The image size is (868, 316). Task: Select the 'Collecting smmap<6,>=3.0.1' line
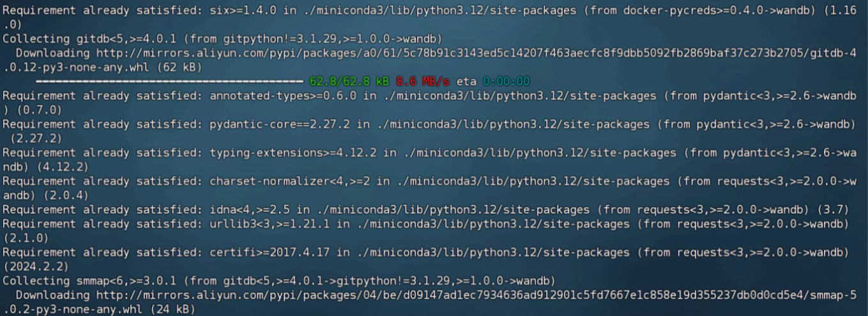coord(279,281)
